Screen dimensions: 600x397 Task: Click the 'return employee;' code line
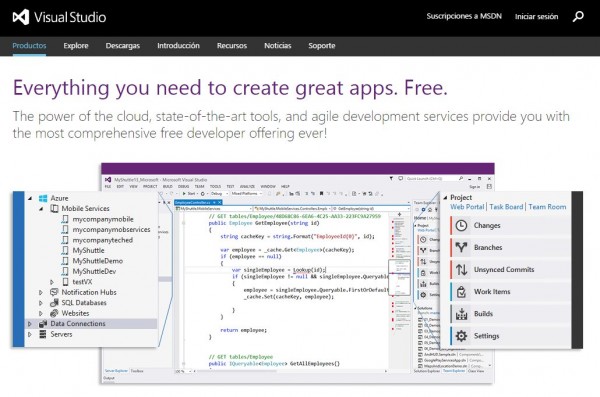point(244,330)
